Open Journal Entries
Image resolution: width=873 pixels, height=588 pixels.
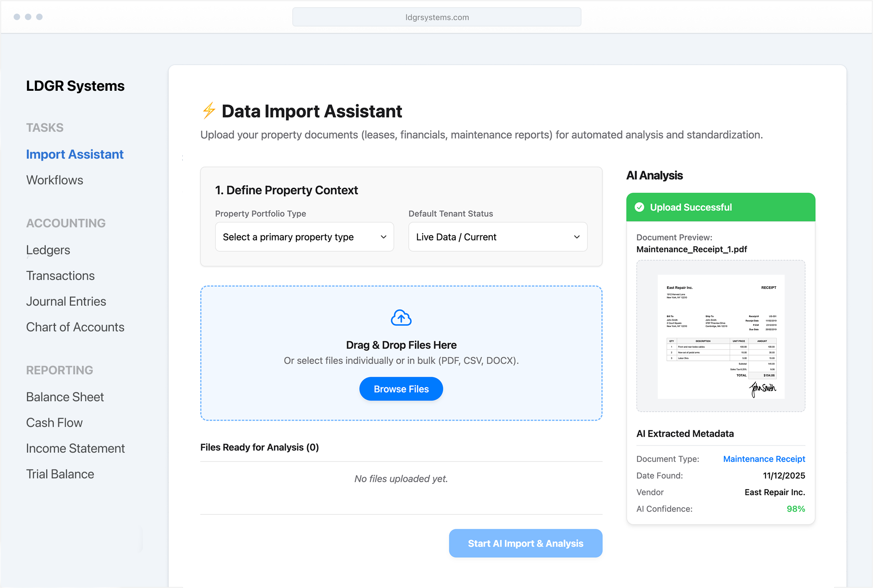coord(66,301)
